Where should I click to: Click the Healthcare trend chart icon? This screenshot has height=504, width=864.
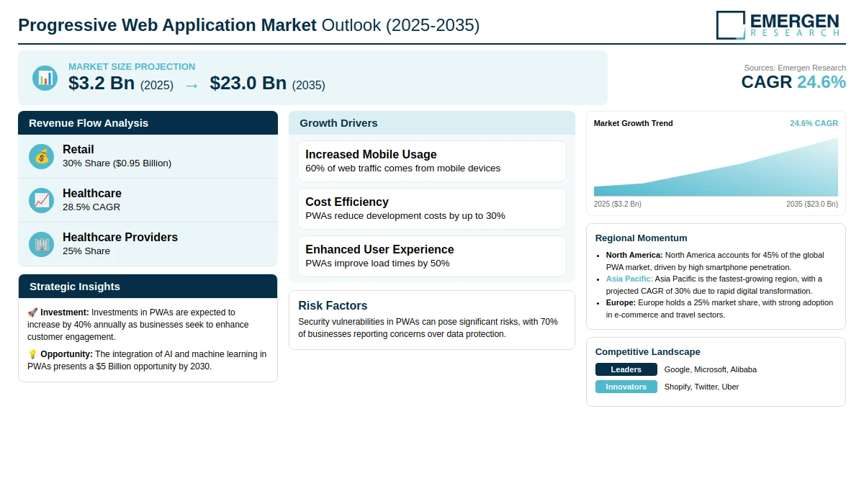point(42,200)
